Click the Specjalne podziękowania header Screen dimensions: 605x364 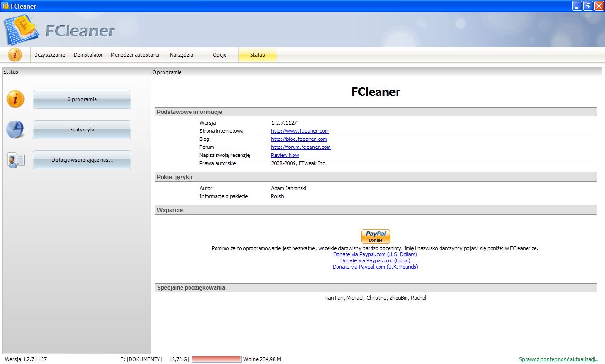(375, 287)
